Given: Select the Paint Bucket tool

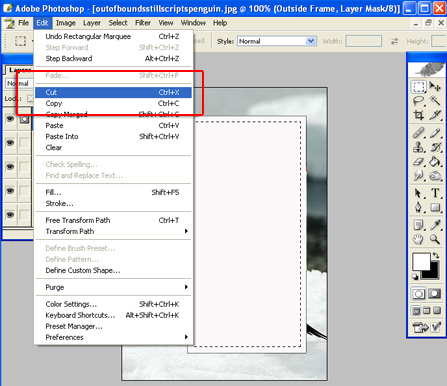Looking at the screenshot, I should [435, 161].
